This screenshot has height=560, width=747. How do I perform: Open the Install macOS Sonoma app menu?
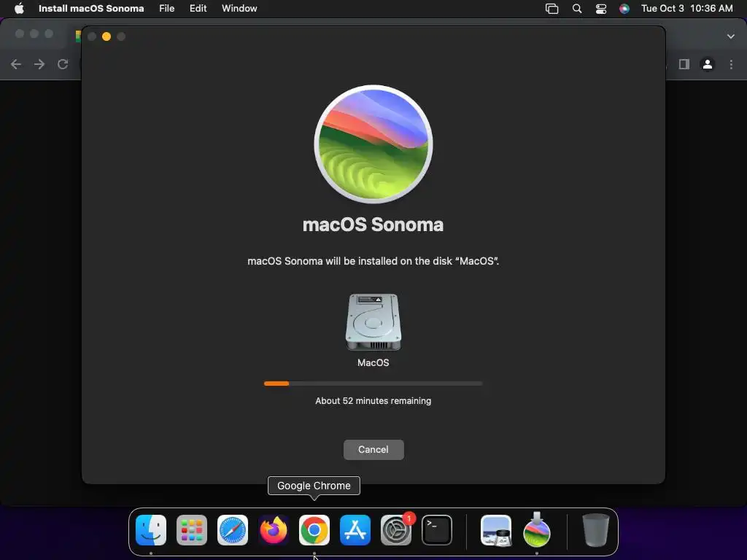click(x=91, y=9)
